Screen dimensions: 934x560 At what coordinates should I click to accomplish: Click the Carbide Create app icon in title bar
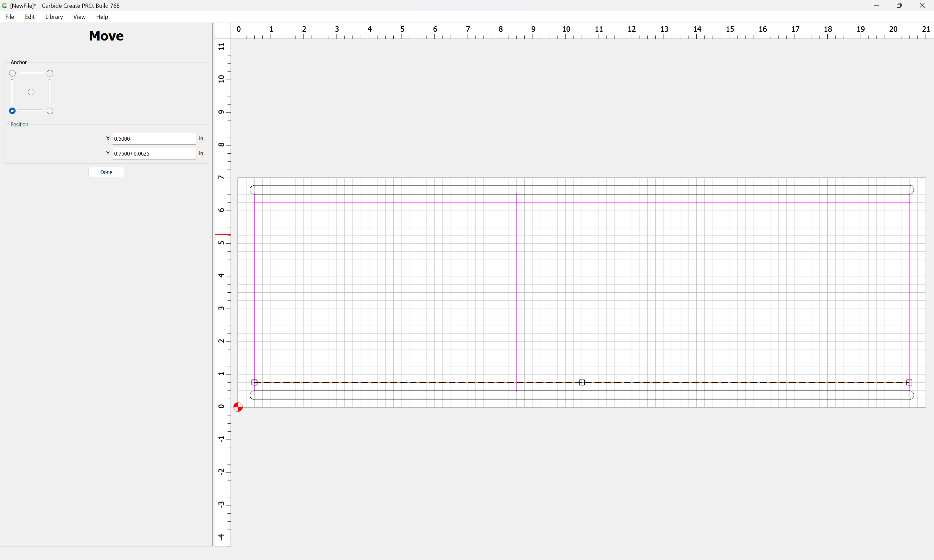(5, 6)
